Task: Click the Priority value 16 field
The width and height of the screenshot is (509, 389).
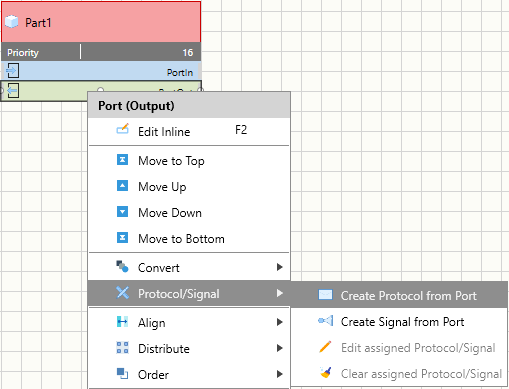Action: pos(141,52)
